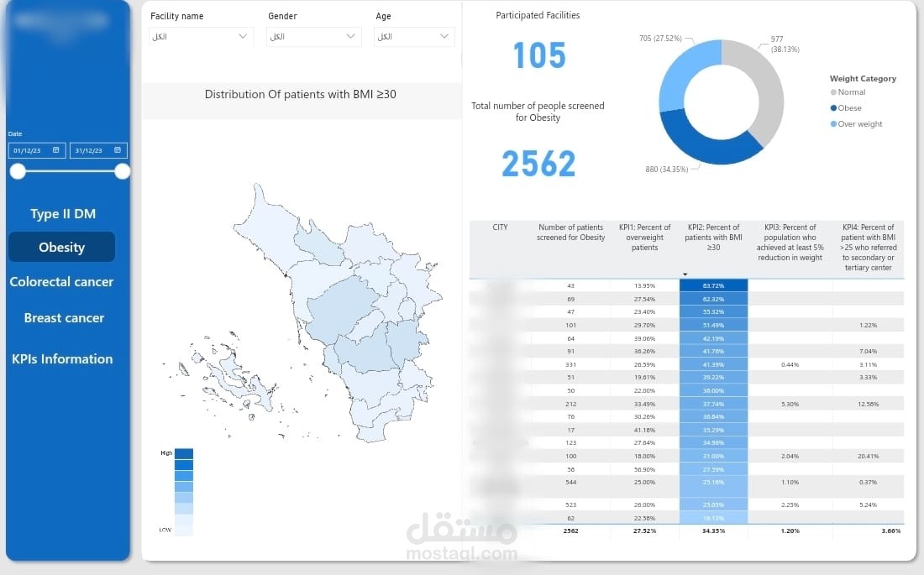The height and width of the screenshot is (575, 924).
Task: Go to Breast cancer page
Action: pyautogui.click(x=64, y=318)
